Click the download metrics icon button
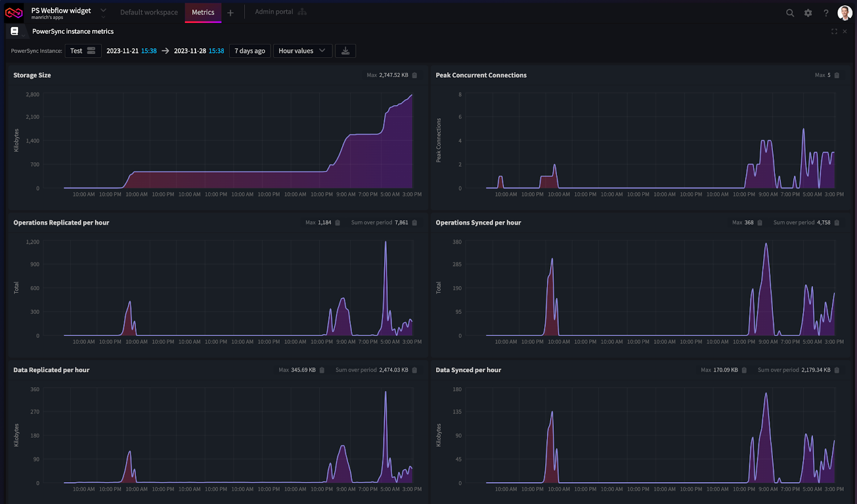This screenshot has height=504, width=857. coord(345,51)
